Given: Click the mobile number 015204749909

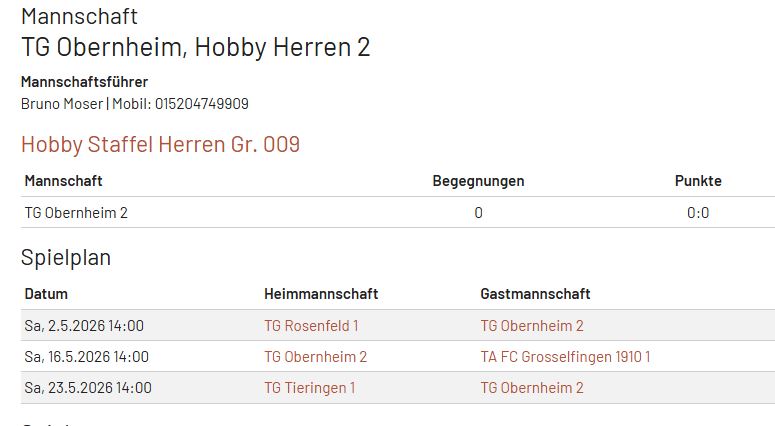Looking at the screenshot, I should tap(201, 104).
